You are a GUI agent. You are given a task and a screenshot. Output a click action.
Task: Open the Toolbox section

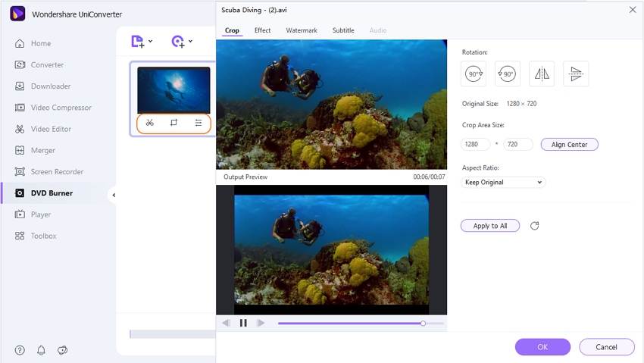36,236
